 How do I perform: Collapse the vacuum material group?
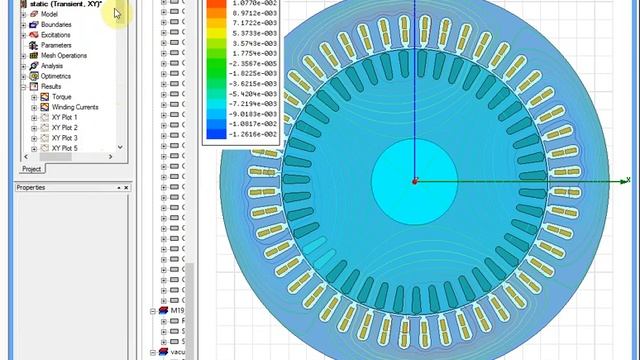153,352
